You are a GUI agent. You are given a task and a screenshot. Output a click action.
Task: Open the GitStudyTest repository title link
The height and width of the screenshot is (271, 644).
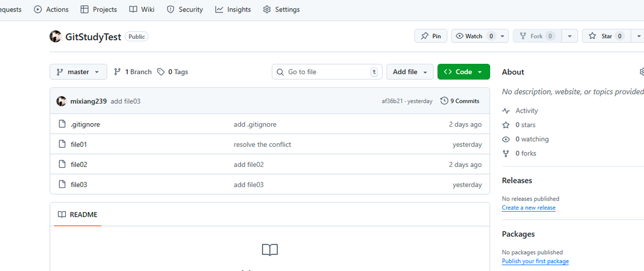[93, 37]
